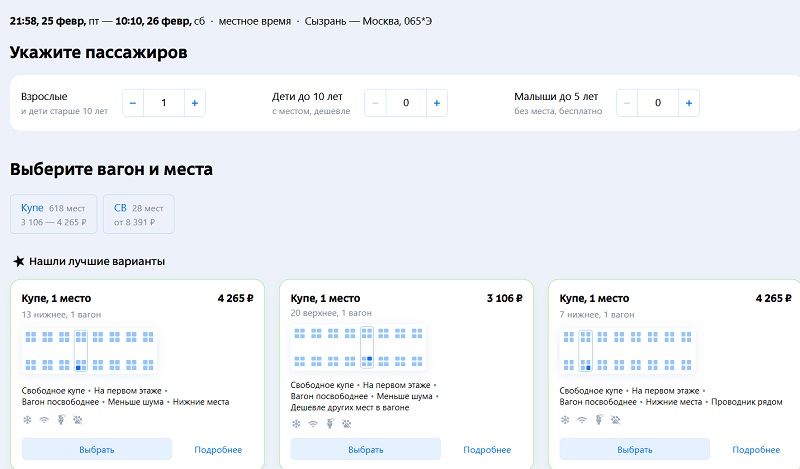Select the Купе wagon type tab
800x469 pixels.
tap(54, 215)
